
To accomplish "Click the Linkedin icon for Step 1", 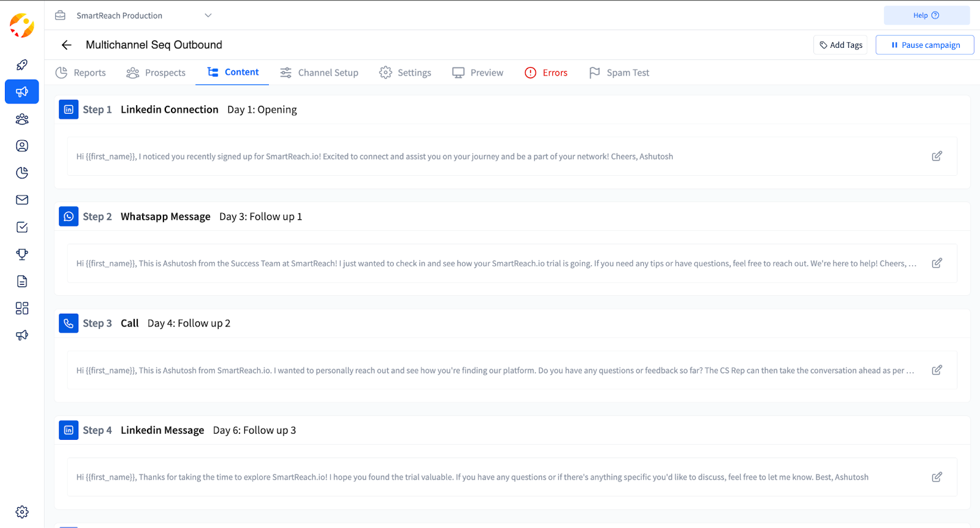I will (x=69, y=110).
